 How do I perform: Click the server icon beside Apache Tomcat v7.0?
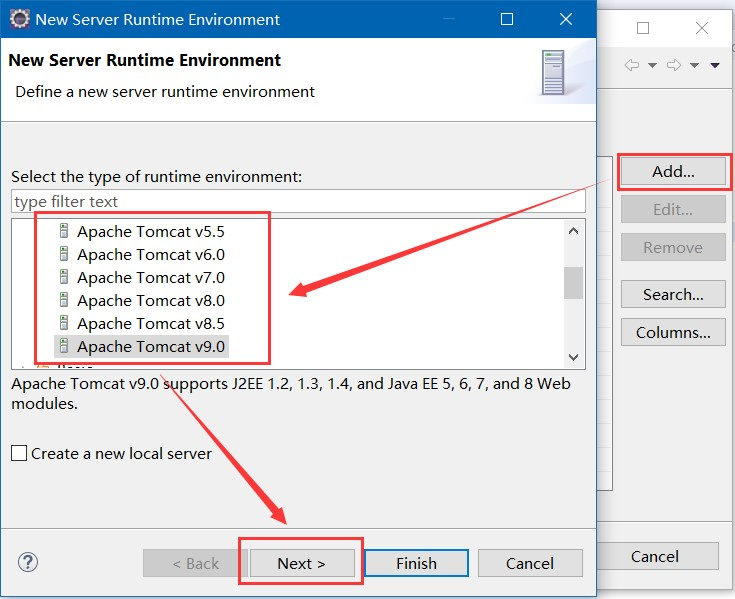[x=64, y=277]
